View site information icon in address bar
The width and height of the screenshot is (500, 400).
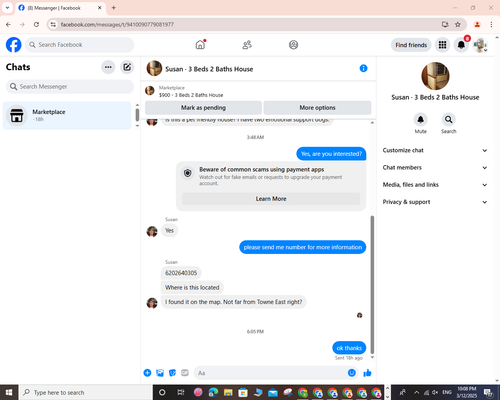tap(53, 24)
